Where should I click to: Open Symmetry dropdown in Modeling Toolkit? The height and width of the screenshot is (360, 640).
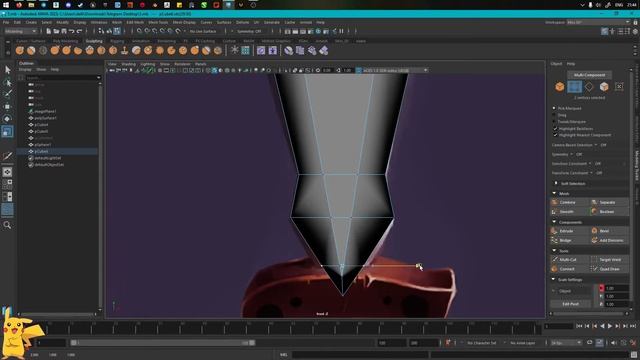click(x=571, y=154)
